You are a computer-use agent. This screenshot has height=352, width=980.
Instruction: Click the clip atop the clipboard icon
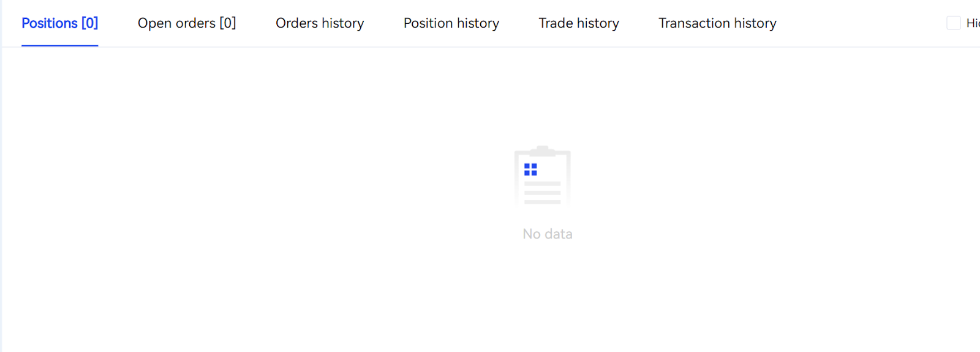(x=542, y=150)
